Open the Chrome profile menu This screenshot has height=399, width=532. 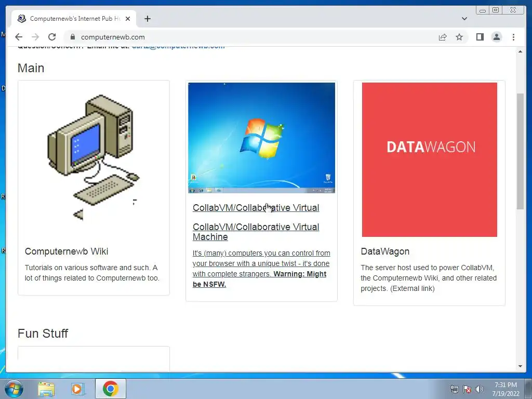[x=496, y=37]
